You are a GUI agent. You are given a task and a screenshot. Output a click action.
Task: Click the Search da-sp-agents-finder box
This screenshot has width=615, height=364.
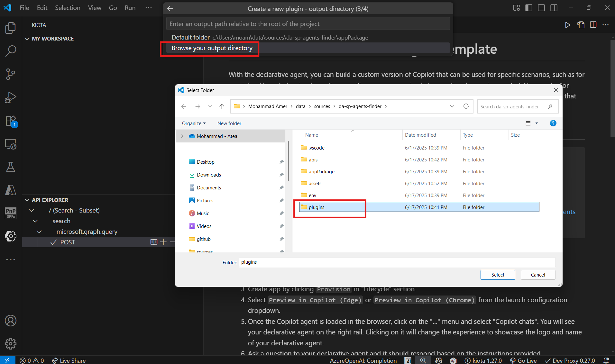518,106
